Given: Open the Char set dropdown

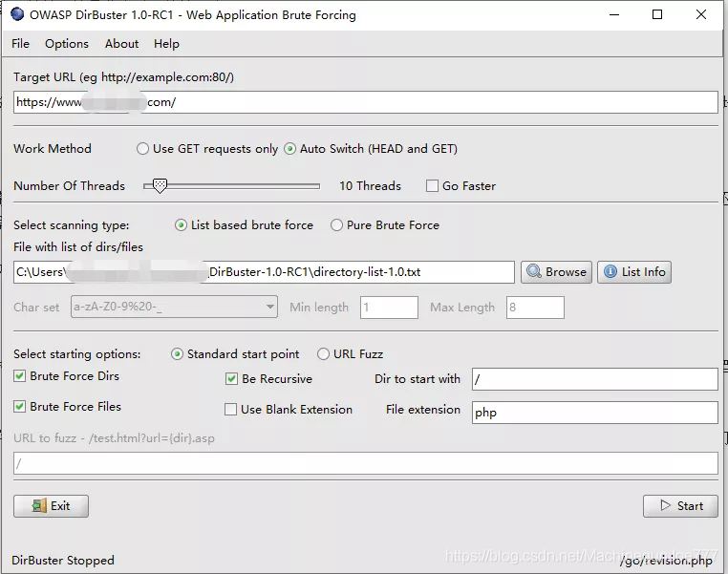Looking at the screenshot, I should pyautogui.click(x=174, y=307).
